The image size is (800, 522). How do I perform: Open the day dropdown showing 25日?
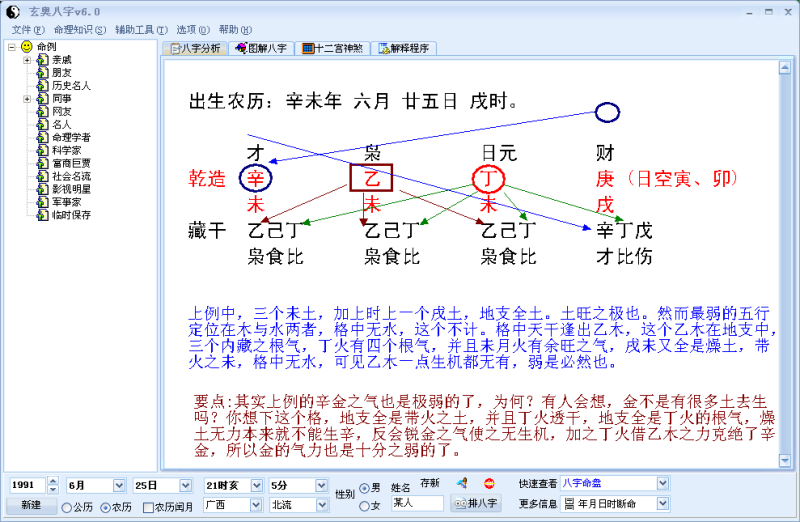[x=185, y=485]
